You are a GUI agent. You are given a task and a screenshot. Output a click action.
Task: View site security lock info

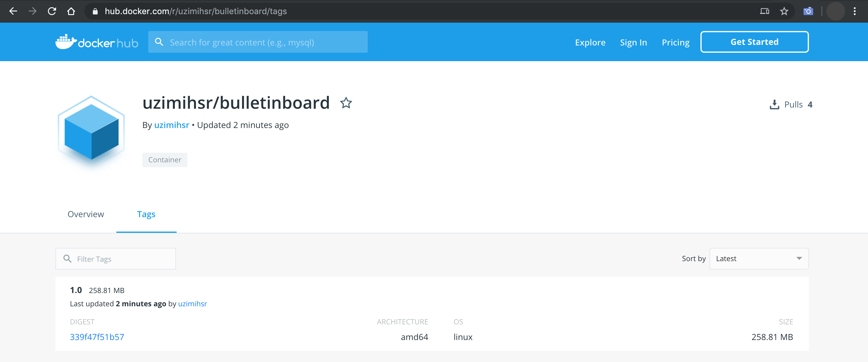click(x=95, y=11)
